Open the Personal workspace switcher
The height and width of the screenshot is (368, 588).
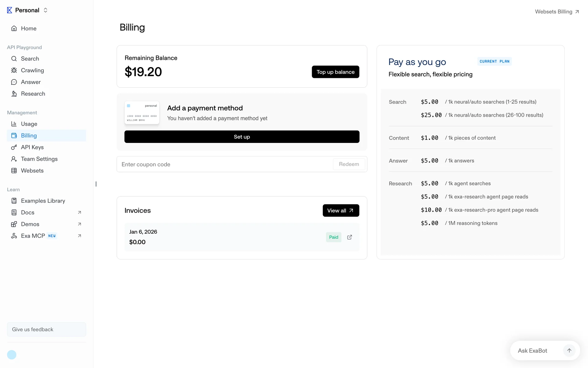(x=45, y=10)
